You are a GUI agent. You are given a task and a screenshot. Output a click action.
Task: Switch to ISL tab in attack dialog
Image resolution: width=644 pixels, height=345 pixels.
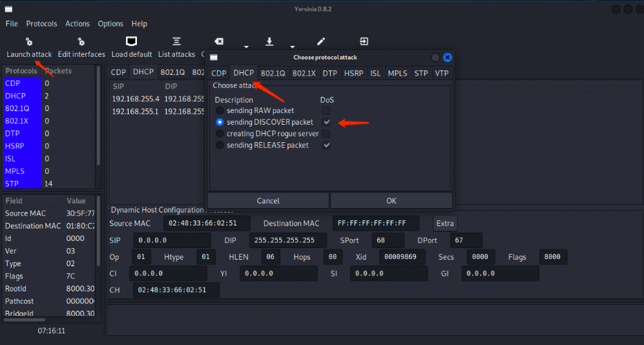click(375, 73)
